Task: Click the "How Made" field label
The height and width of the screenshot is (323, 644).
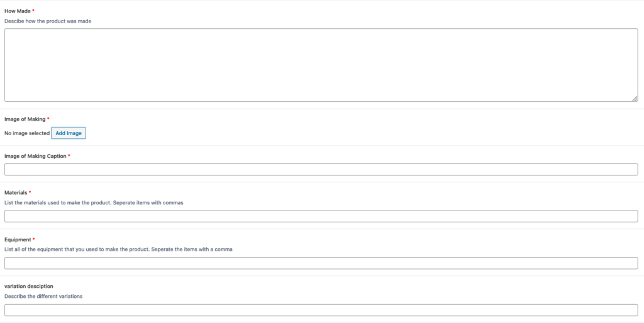Action: [x=17, y=11]
